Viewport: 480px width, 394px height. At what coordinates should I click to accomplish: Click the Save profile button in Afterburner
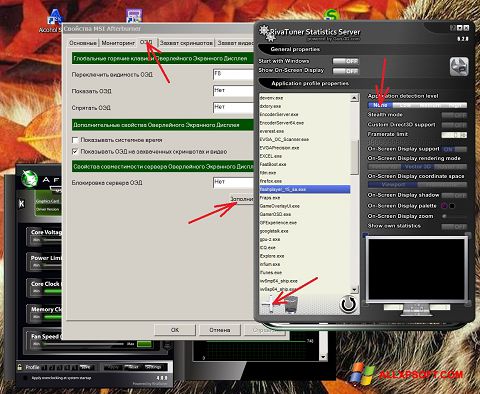(x=86, y=367)
